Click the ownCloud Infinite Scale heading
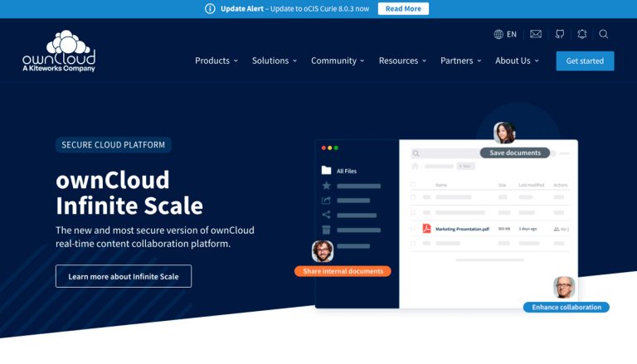The image size is (637, 364). click(129, 193)
